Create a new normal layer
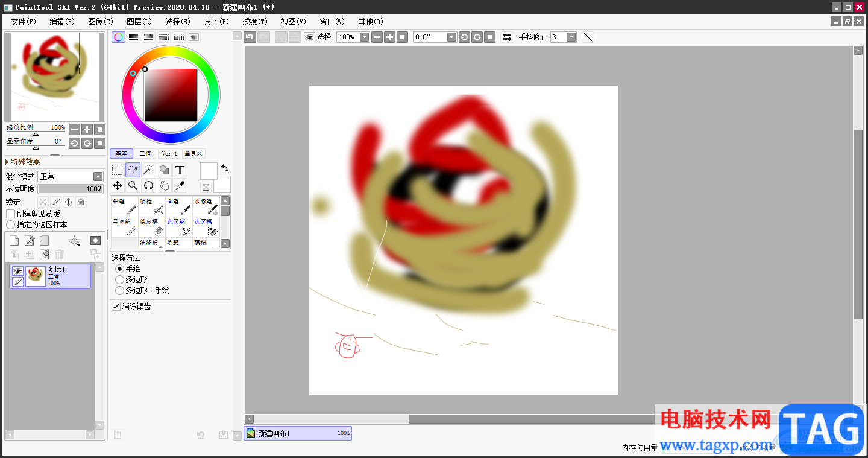The width and height of the screenshot is (868, 458). tap(14, 241)
